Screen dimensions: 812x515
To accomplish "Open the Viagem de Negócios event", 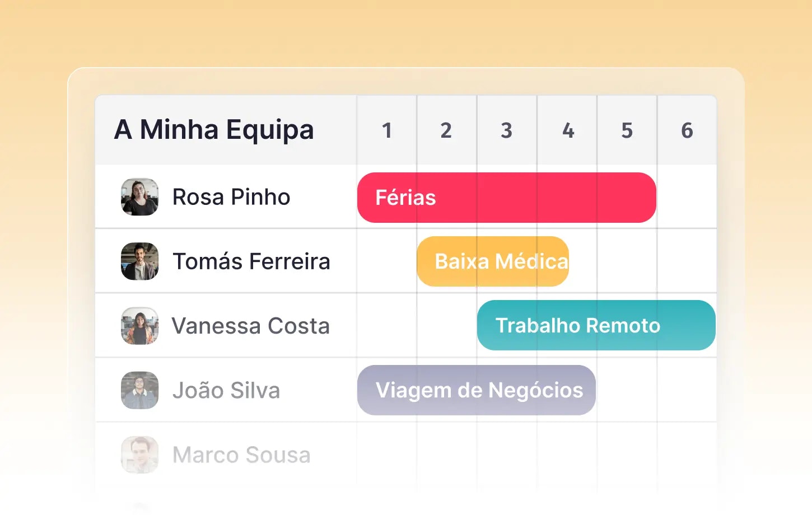I will [x=477, y=390].
